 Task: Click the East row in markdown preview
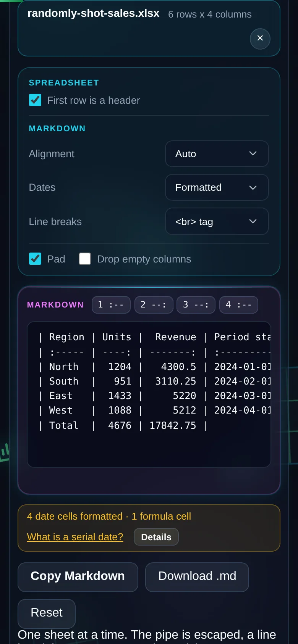[x=154, y=396]
